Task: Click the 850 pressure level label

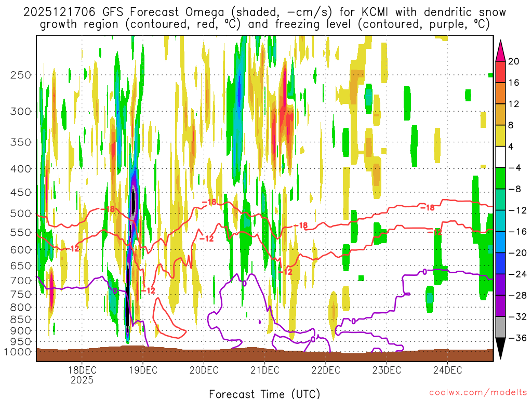Action: pyautogui.click(x=21, y=320)
